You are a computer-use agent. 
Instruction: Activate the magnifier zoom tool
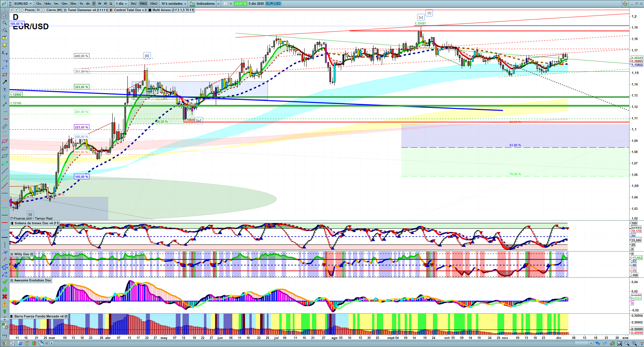point(4,23)
